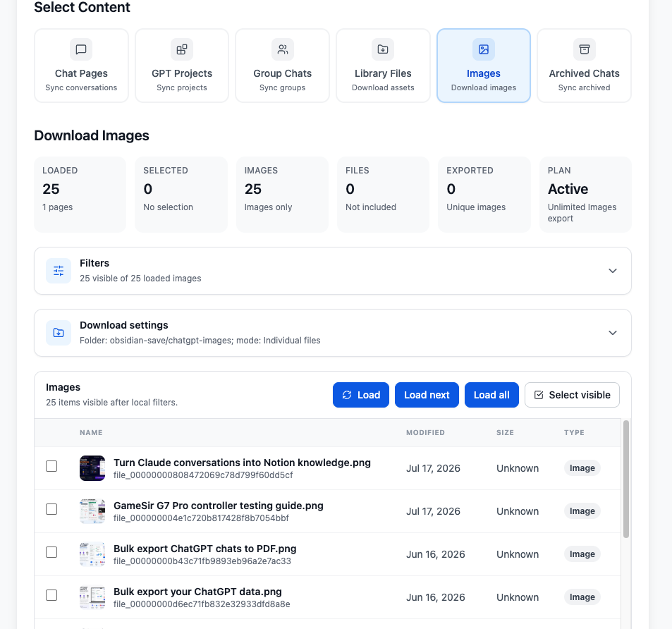Screen dimensions: 672x629
Task: Switch to the Archived Chats tab
Action: pyautogui.click(x=584, y=66)
